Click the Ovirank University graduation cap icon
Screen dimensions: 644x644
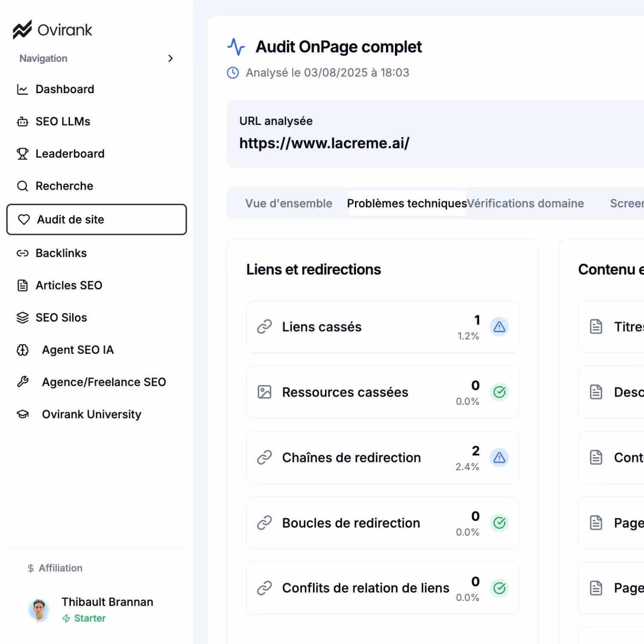point(22,414)
